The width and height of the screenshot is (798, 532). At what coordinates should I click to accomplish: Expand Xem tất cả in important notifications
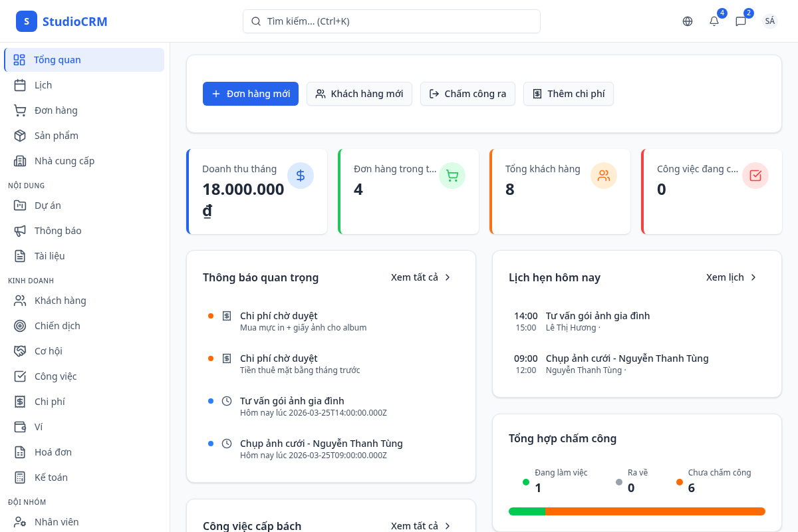tap(421, 277)
